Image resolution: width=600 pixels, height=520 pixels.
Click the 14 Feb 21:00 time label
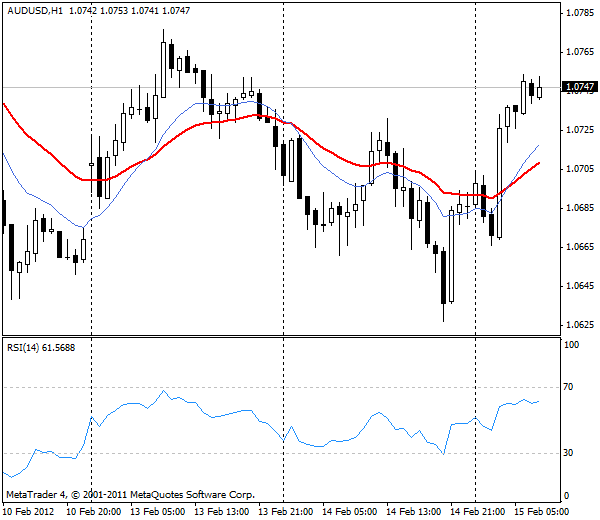coord(477,512)
